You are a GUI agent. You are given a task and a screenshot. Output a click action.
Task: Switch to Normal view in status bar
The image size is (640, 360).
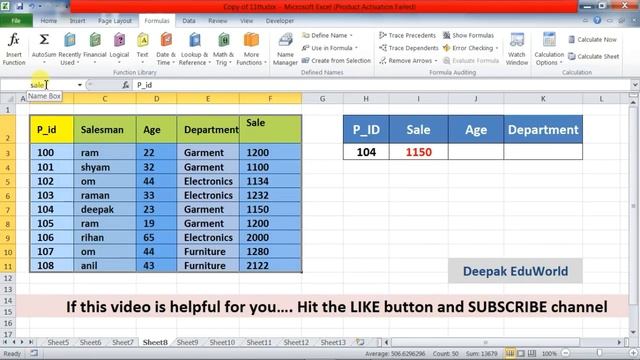[x=510, y=353]
